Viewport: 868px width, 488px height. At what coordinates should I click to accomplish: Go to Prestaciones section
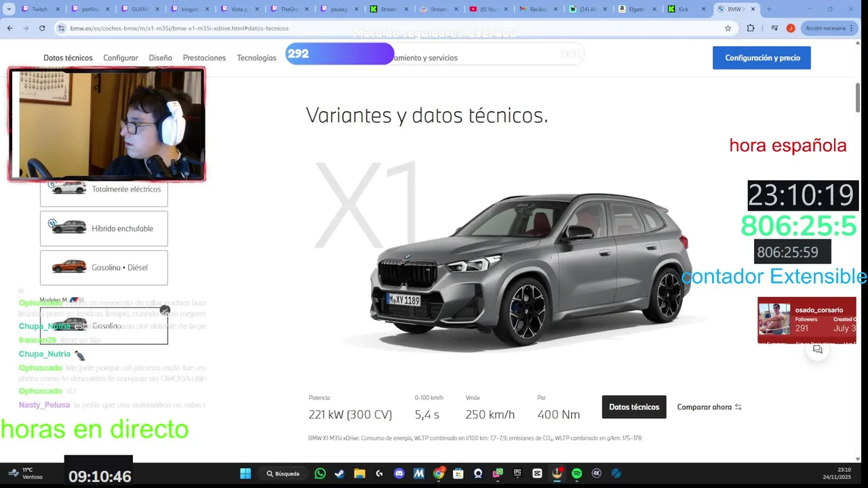[x=204, y=58]
